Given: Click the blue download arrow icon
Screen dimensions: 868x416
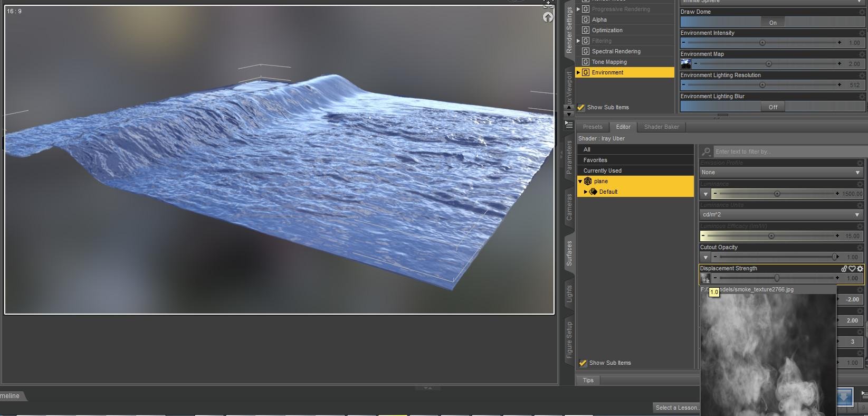Looking at the screenshot, I should tap(844, 396).
